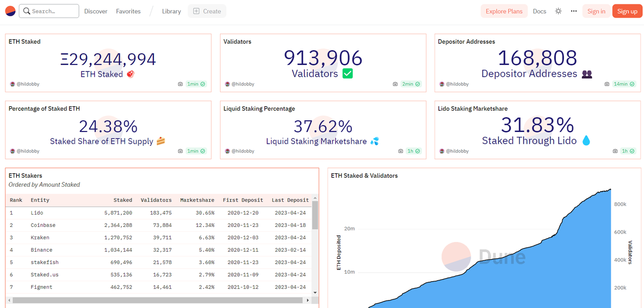This screenshot has width=644, height=308.
Task: Click the Sign in button
Action: 596,11
